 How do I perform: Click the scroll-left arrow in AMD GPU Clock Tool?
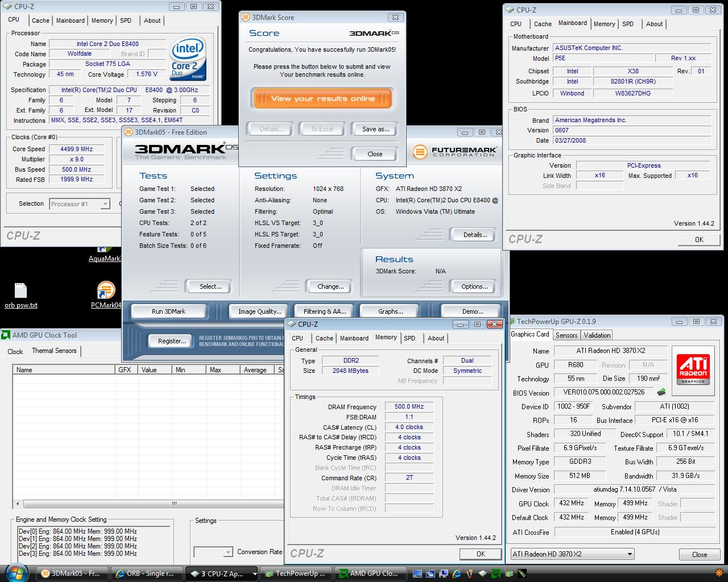pyautogui.click(x=18, y=504)
